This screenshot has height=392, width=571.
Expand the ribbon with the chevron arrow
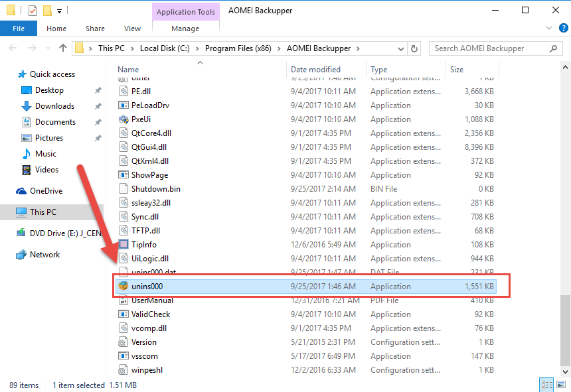tap(550, 27)
